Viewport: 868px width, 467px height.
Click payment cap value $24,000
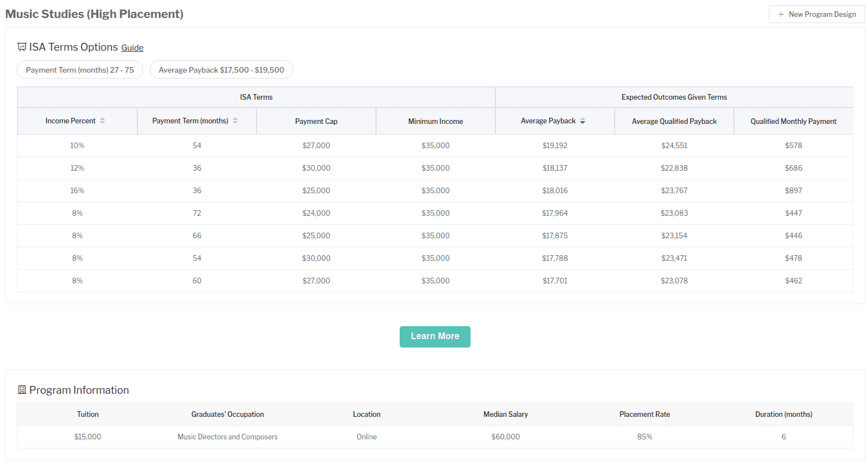316,213
